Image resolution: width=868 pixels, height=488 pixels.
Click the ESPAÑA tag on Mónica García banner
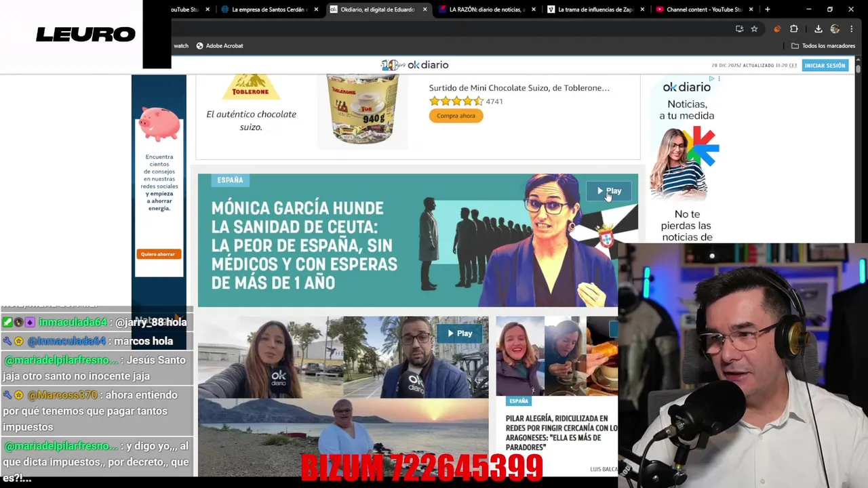coord(230,180)
